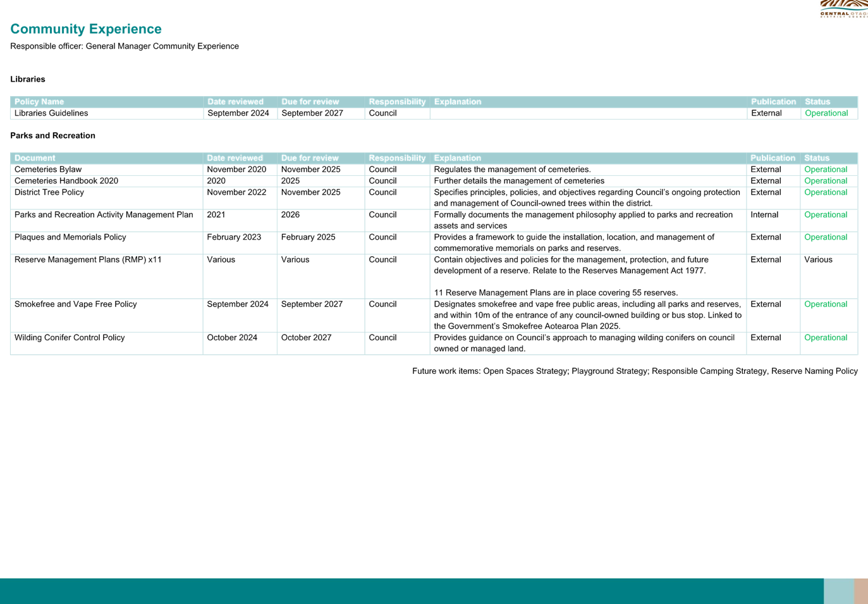The width and height of the screenshot is (868, 604).
Task: Click Parks table Explanation column header
Action: coord(457,158)
